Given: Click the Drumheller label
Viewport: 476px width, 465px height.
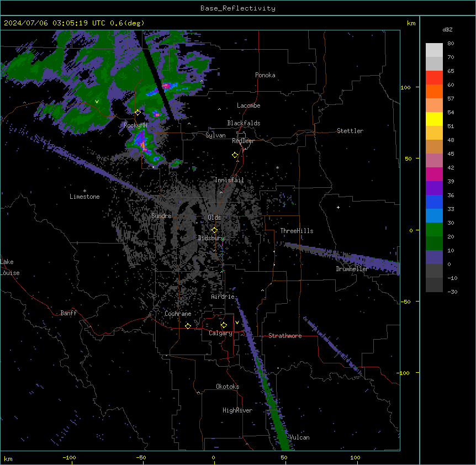Looking at the screenshot, I should [352, 269].
